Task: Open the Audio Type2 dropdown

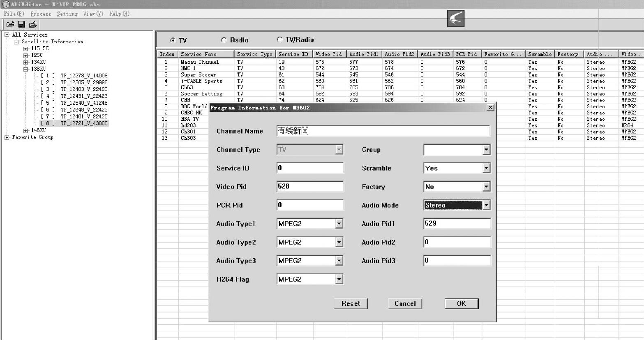Action: point(339,242)
